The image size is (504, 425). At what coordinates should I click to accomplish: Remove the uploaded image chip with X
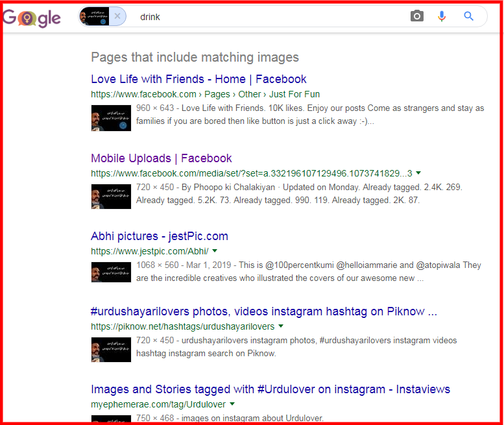117,16
